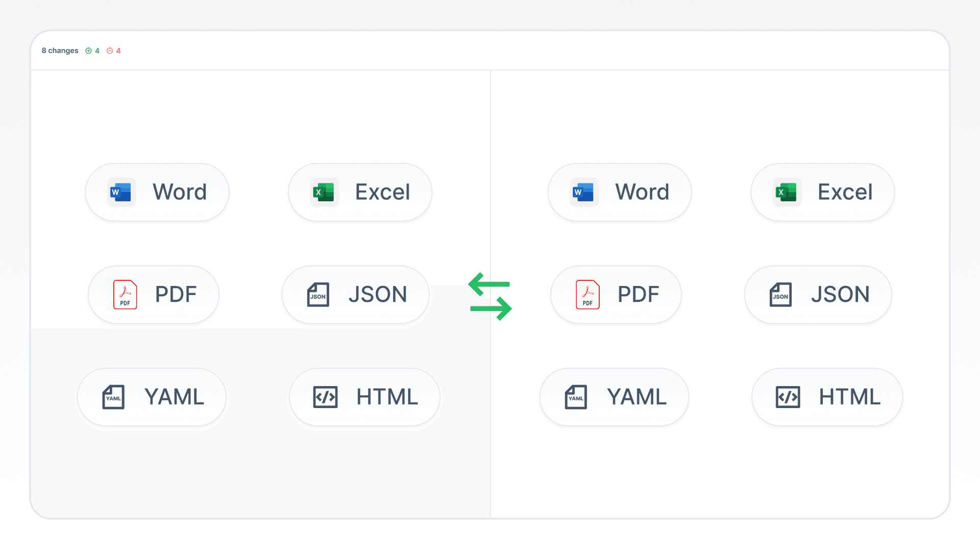The width and height of the screenshot is (980, 549).
Task: Click the PDF icon in right panel
Action: click(587, 295)
